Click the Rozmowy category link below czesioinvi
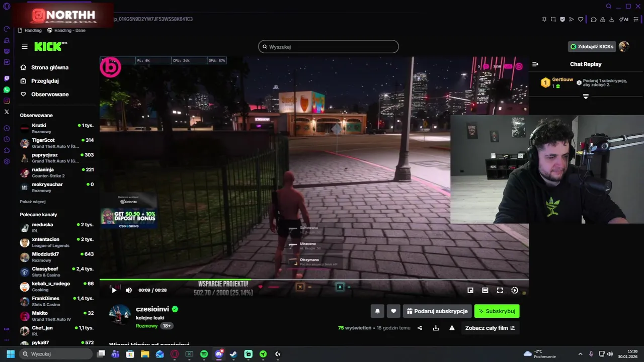The width and height of the screenshot is (644, 362). pyautogui.click(x=146, y=326)
